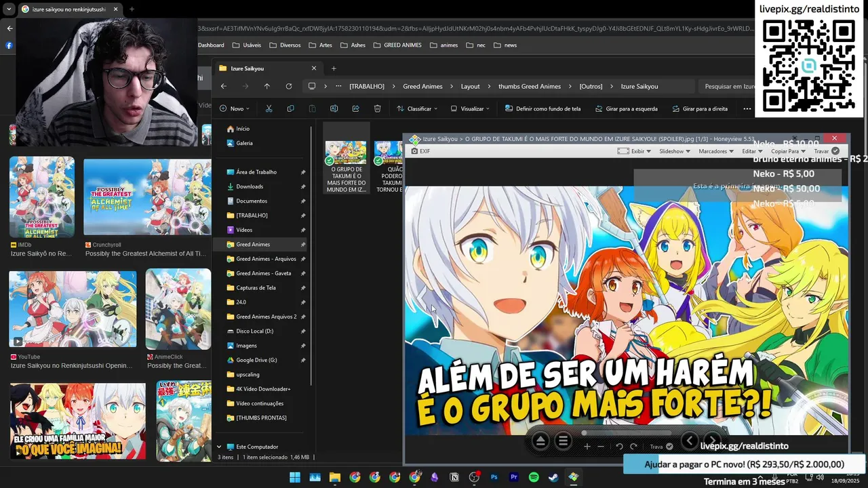Refresh the Izure Saikyou folder view
Image resolution: width=868 pixels, height=488 pixels.
tap(288, 86)
